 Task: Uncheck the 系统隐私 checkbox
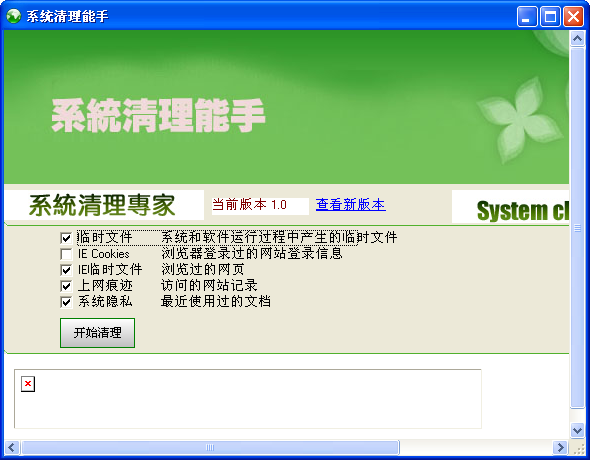pos(66,302)
